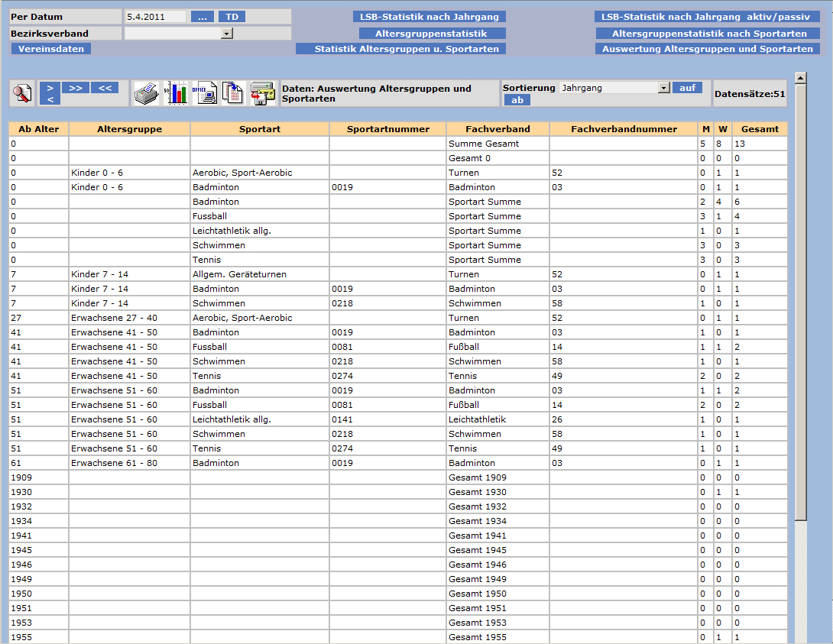Set today's date with TD button

coord(232,17)
